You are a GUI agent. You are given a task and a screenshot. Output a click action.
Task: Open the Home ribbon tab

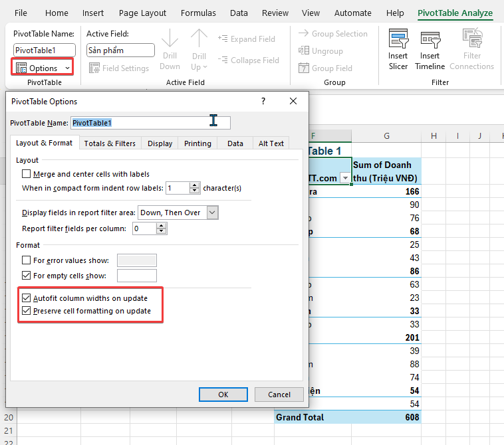pyautogui.click(x=57, y=13)
